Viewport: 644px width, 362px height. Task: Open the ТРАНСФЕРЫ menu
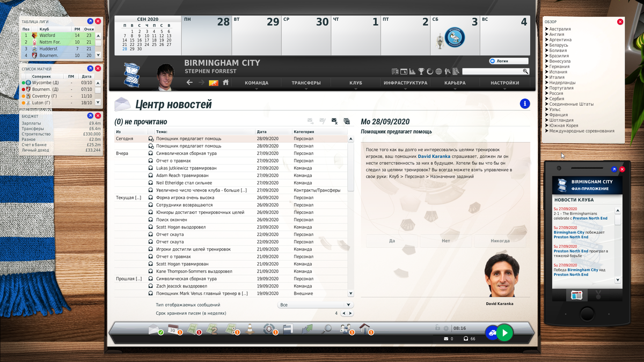point(306,83)
